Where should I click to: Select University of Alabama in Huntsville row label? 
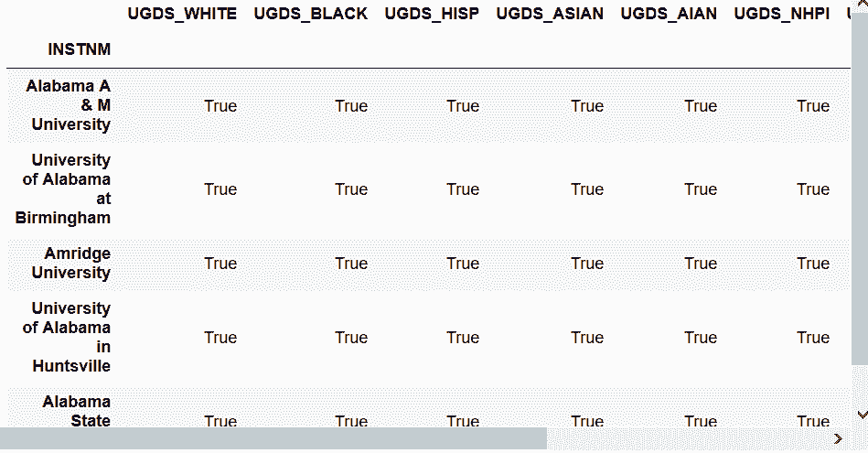67,337
